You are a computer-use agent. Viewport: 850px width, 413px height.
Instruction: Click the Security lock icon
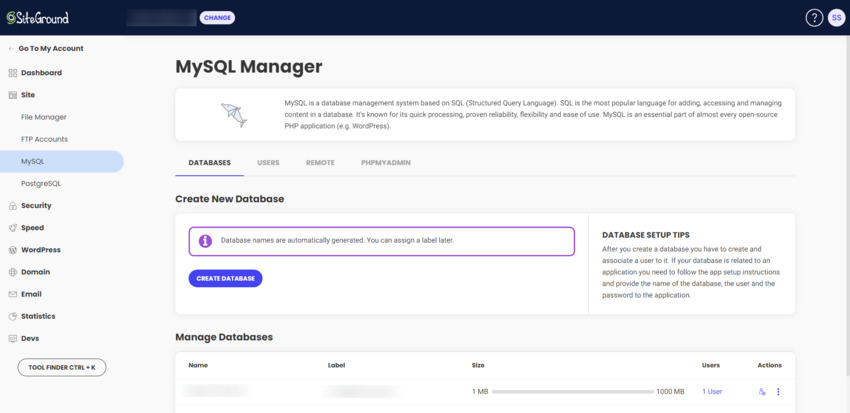[x=12, y=206]
